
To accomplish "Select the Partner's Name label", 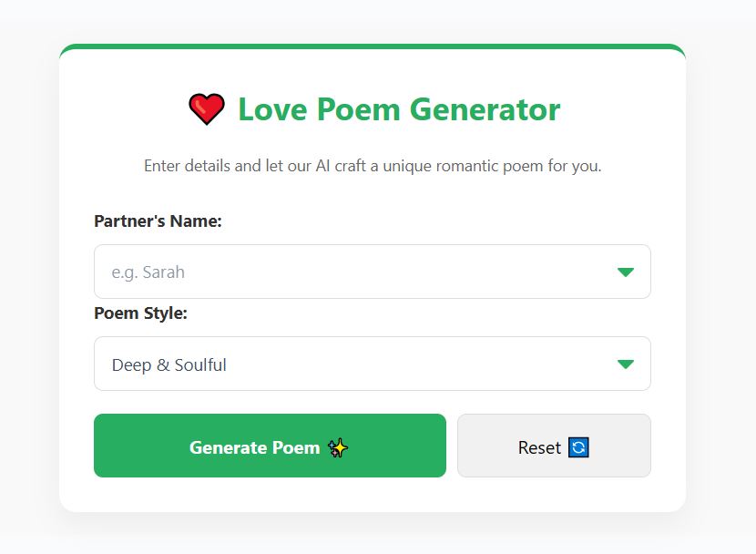I will 158,221.
